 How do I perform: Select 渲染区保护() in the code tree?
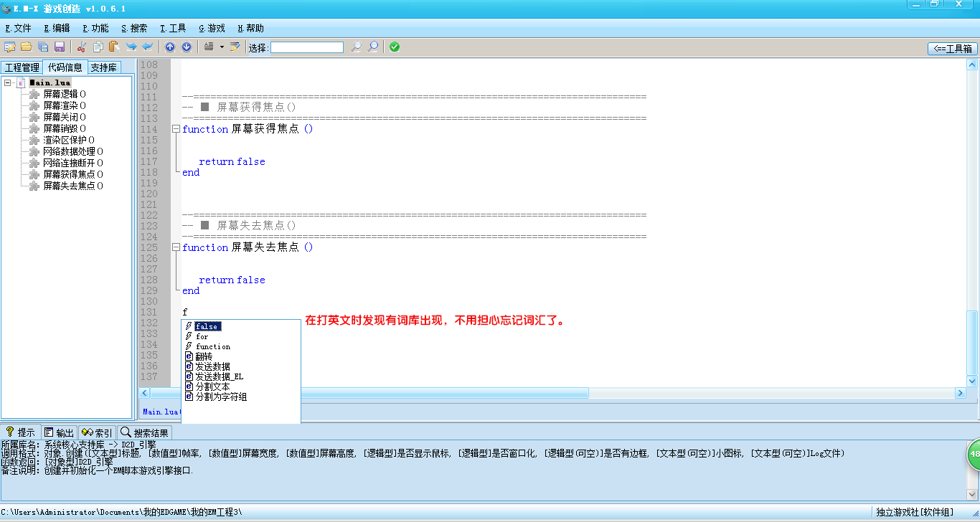69,140
